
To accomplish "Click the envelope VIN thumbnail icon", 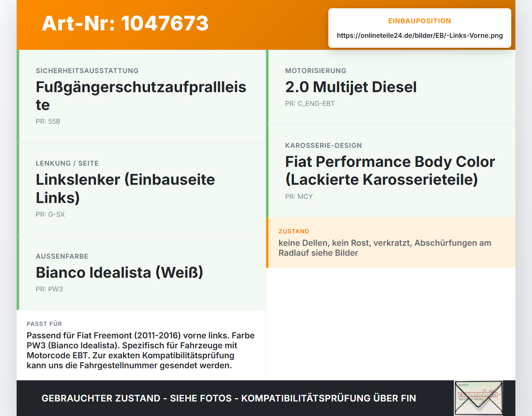I will (478, 398).
